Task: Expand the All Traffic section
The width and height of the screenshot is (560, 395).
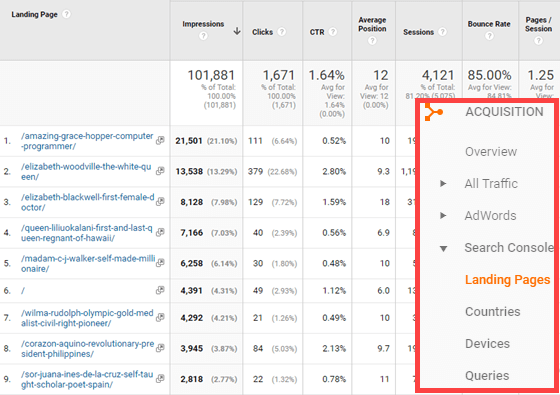Action: [x=443, y=184]
